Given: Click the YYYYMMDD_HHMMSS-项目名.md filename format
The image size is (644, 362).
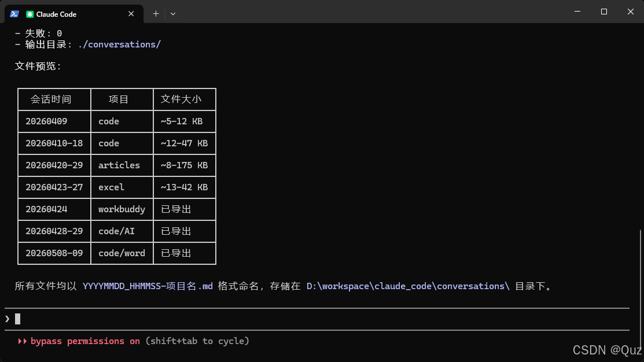Looking at the screenshot, I should pyautogui.click(x=148, y=286).
